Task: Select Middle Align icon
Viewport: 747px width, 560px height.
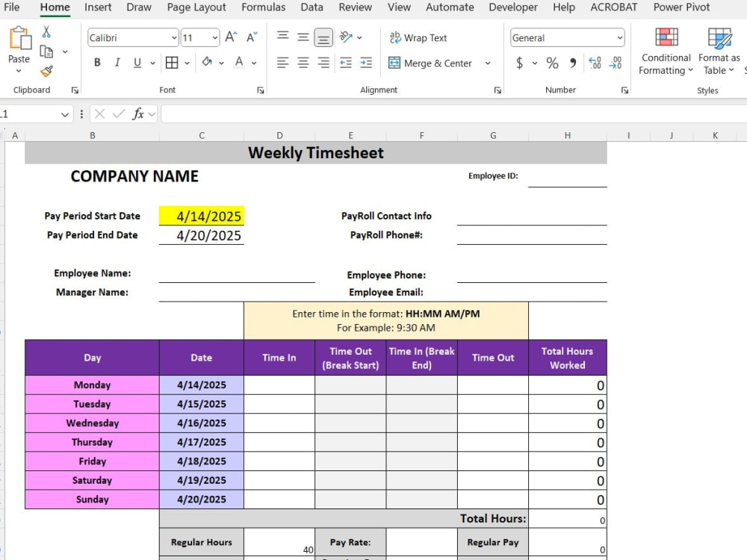Action: (x=303, y=37)
